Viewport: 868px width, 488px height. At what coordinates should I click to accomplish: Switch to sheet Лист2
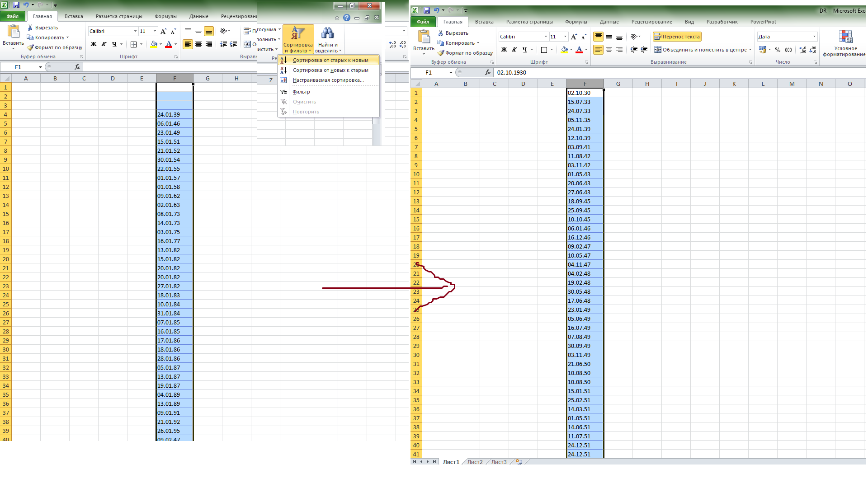point(475,462)
